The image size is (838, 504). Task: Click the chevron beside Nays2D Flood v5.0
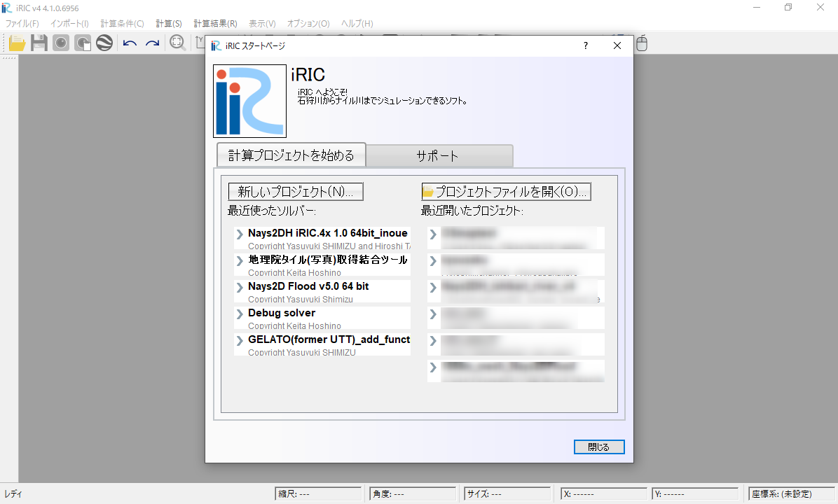[x=240, y=287]
